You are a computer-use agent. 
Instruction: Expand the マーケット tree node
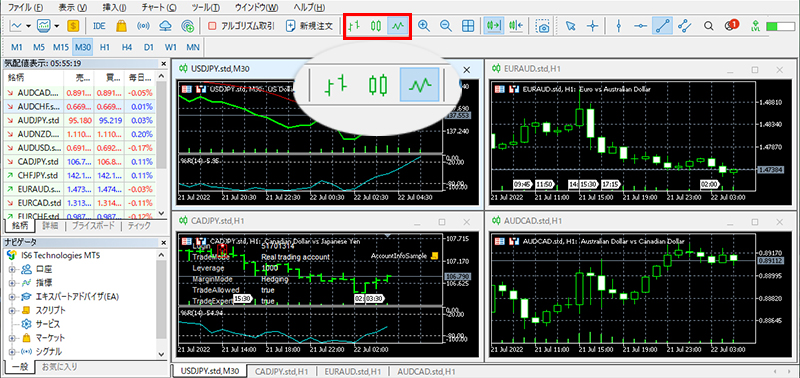coord(11,338)
